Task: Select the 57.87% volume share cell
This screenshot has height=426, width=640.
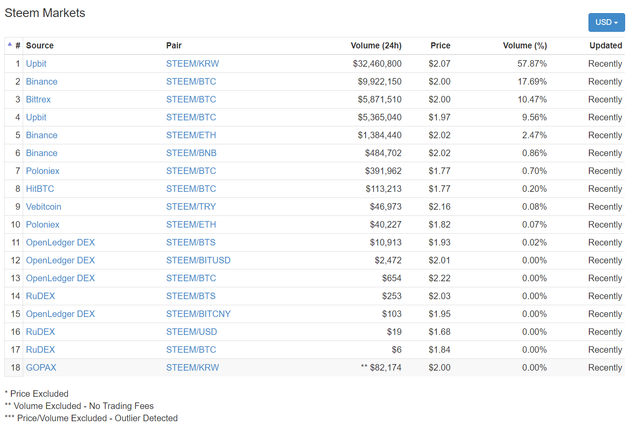Action: coord(532,64)
